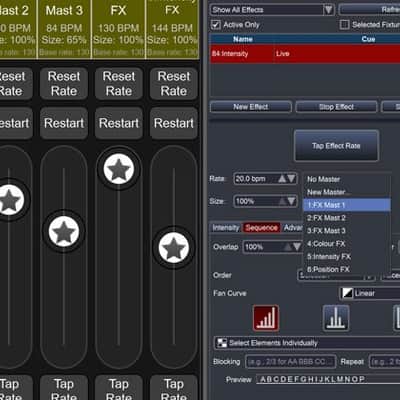Viewport: 400px width, 400px height.
Task: Increase Rate with the up arrow
Action: pos(282,179)
